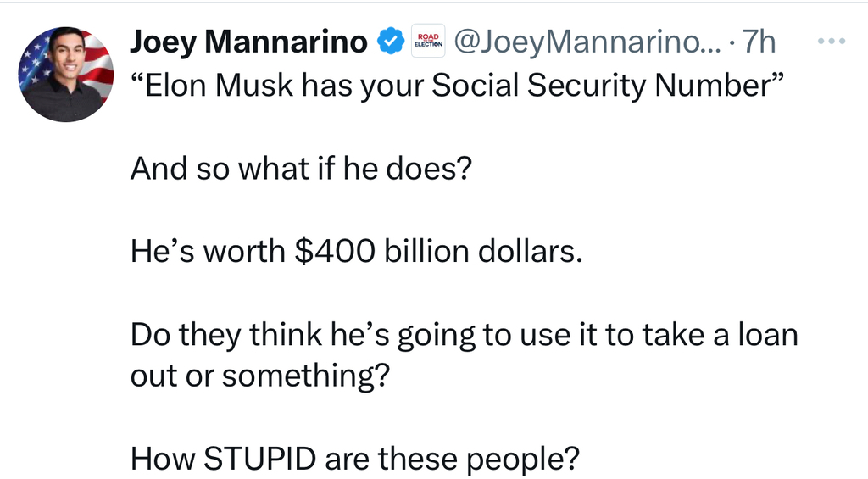Open Joey Mannarino's profile picture
868x479 pixels.
(x=66, y=75)
